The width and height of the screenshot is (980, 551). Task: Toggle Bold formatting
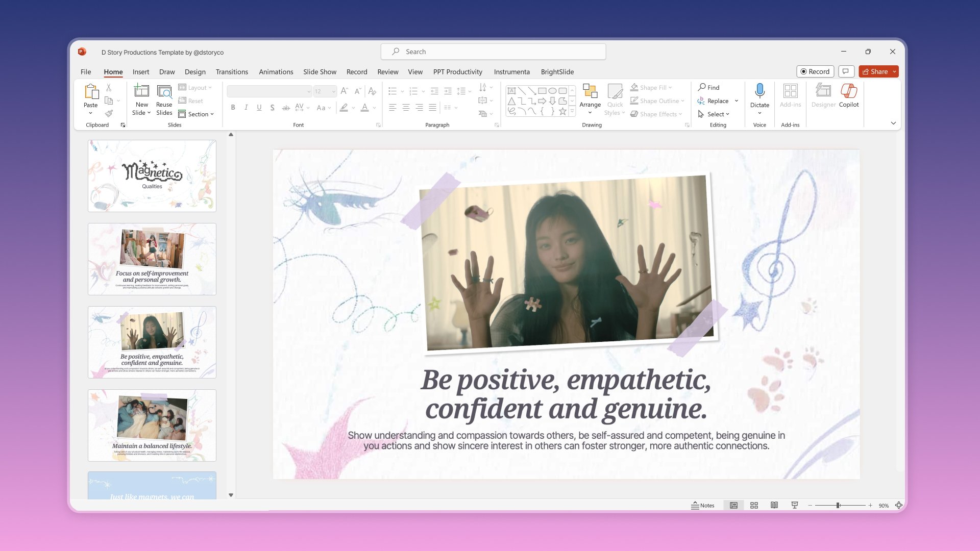tap(233, 107)
